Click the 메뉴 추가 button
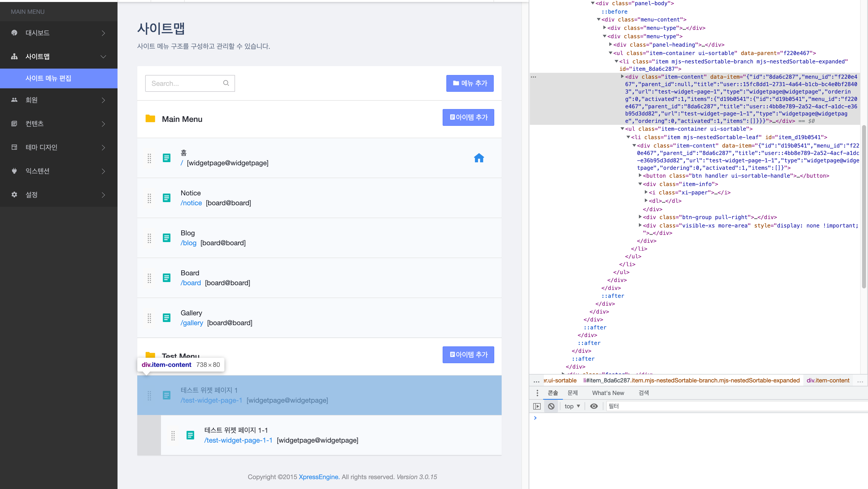Image resolution: width=868 pixels, height=489 pixels. (470, 83)
